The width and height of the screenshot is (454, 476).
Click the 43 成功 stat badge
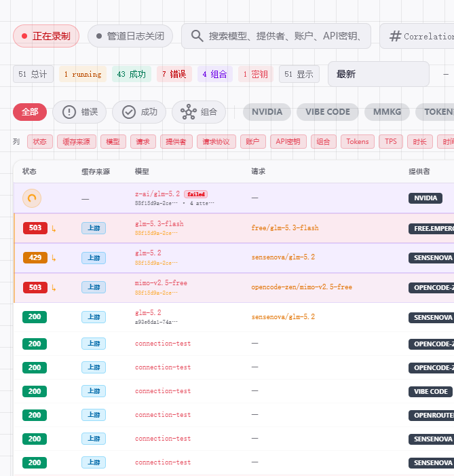pos(132,74)
